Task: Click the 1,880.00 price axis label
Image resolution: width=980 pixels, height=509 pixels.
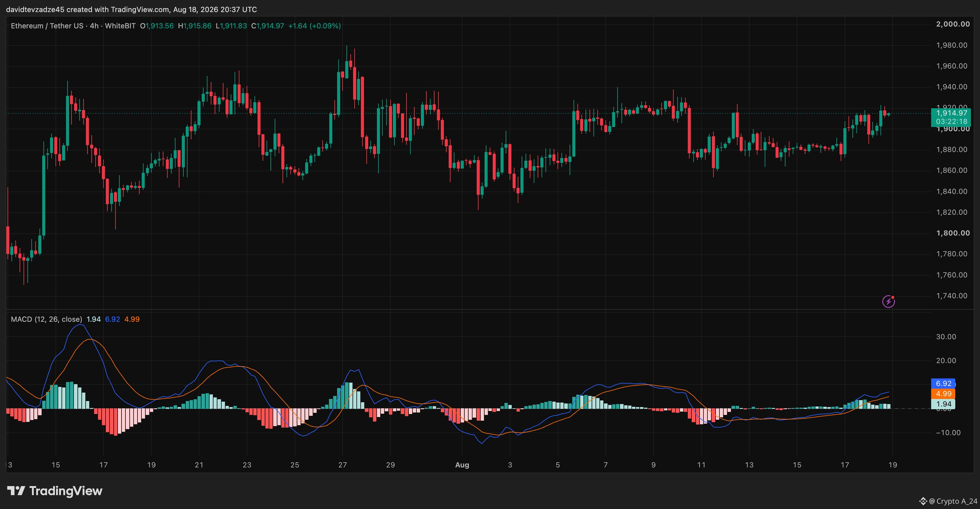Action: [951, 150]
